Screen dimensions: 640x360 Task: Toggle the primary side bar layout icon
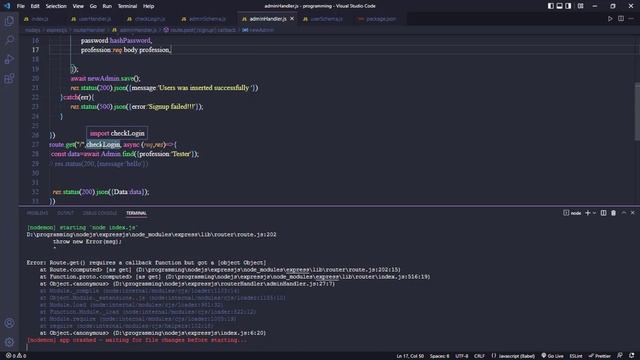pos(551,6)
